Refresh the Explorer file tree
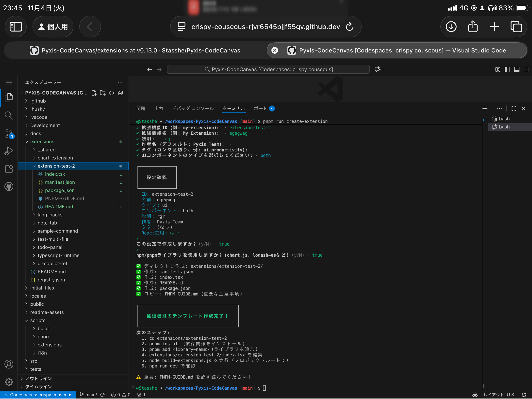The image size is (532, 399). 112,93
